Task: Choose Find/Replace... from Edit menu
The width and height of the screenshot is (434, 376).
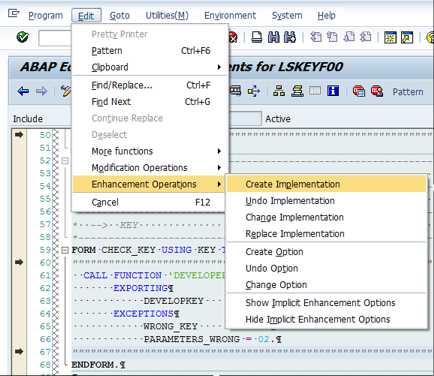Action: [x=150, y=85]
